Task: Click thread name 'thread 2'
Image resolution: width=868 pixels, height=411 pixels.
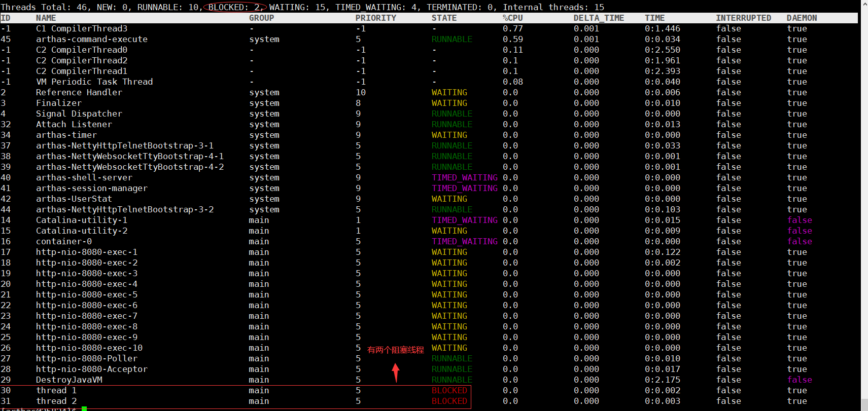Action: pos(56,401)
